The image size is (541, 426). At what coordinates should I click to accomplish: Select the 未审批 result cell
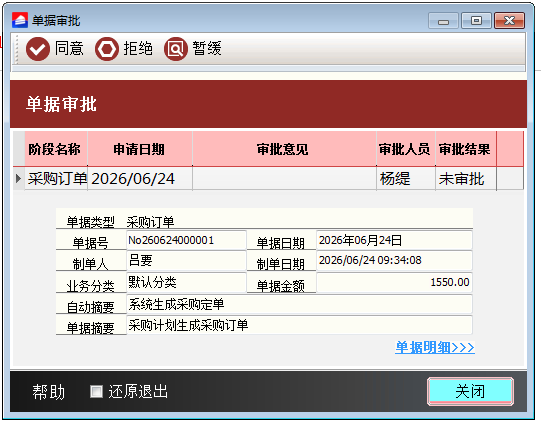[x=466, y=179]
